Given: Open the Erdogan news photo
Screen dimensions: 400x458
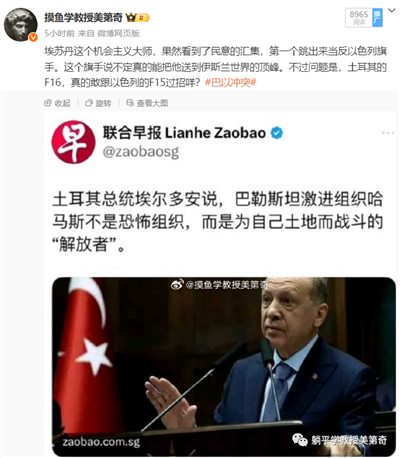Looking at the screenshot, I should [x=224, y=366].
